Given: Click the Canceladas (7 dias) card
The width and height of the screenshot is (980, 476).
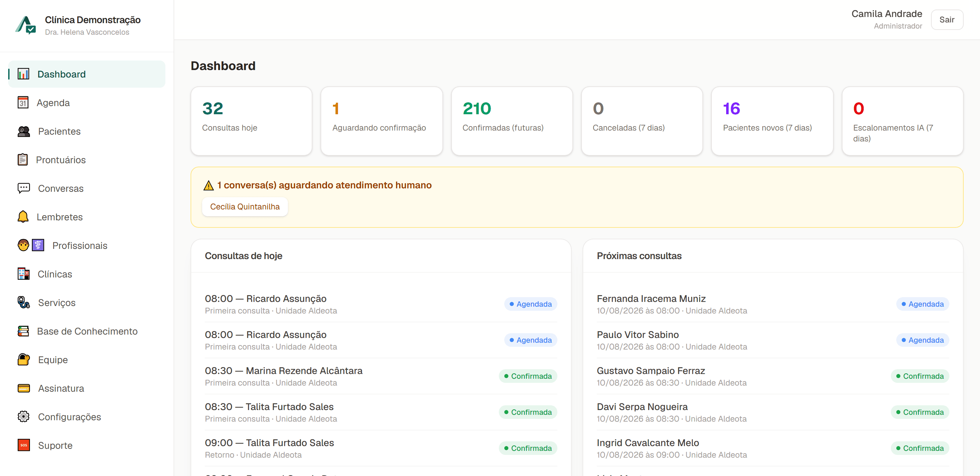Looking at the screenshot, I should (642, 121).
